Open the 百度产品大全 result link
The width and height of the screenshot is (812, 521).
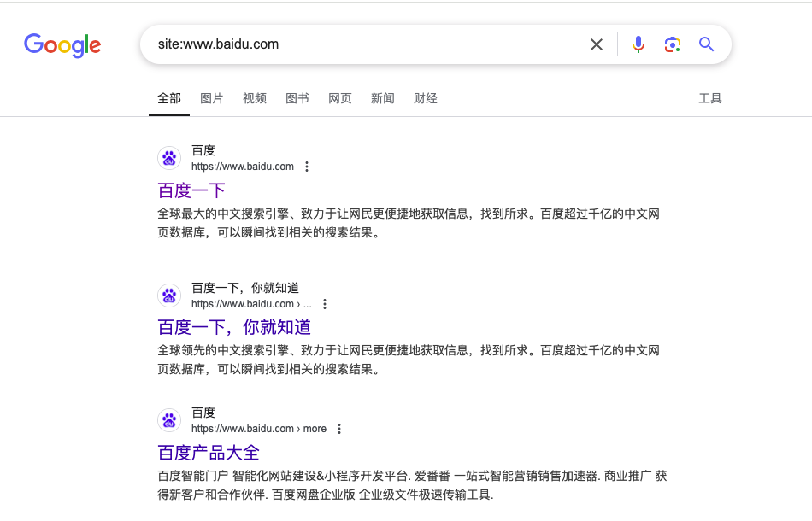(x=209, y=452)
